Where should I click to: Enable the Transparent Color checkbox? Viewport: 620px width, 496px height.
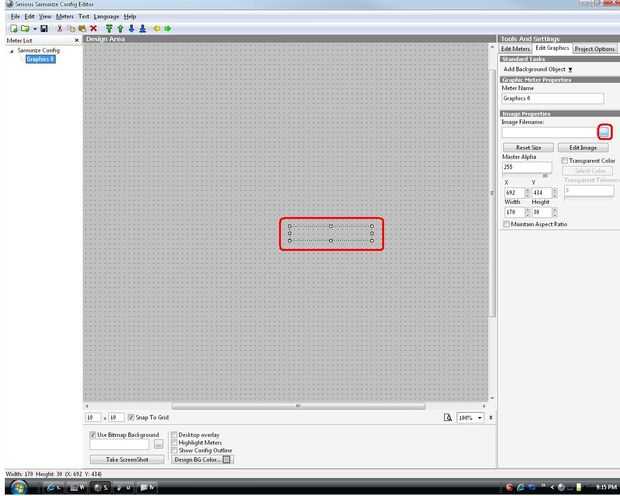tap(564, 161)
